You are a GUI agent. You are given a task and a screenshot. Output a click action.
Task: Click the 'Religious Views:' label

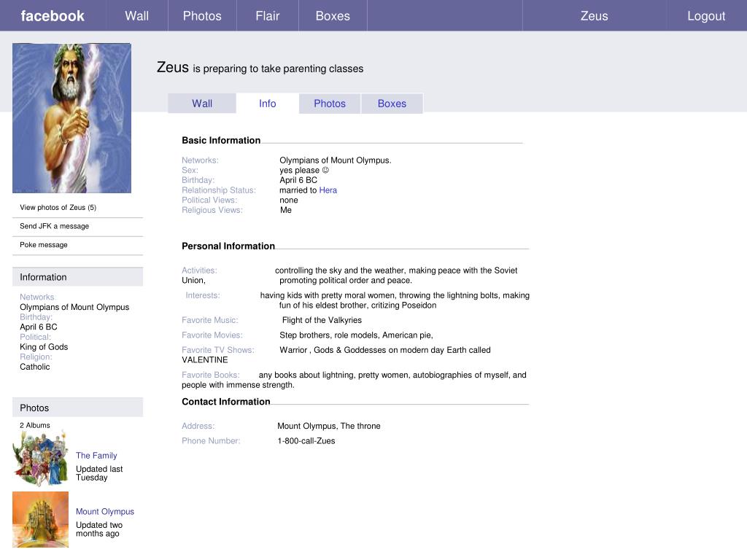[x=212, y=210]
